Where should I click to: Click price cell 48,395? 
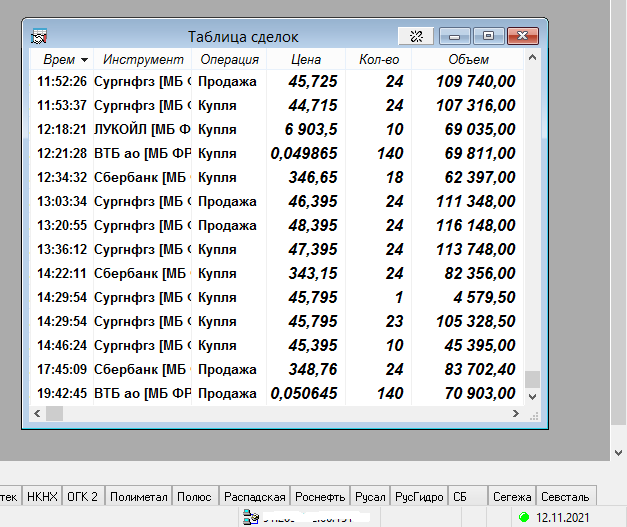313,226
